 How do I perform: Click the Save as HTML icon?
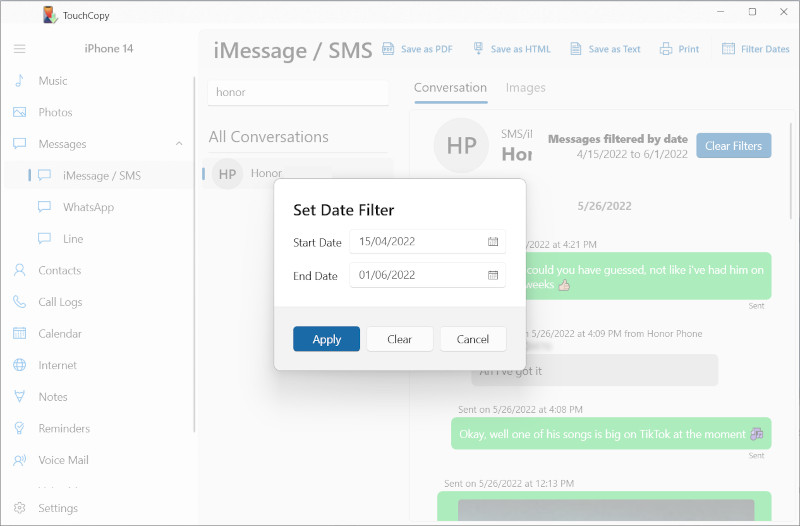pos(478,49)
